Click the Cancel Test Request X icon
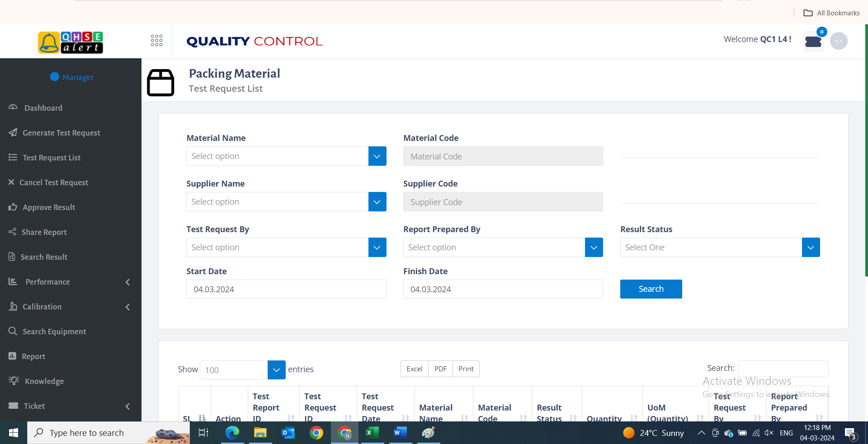Image resolution: width=868 pixels, height=444 pixels. click(x=11, y=182)
